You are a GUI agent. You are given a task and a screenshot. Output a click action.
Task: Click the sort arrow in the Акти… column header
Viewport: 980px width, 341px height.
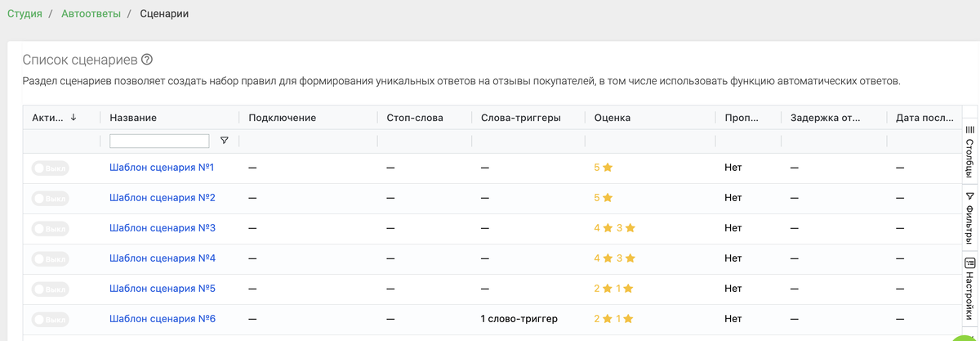tap(73, 118)
